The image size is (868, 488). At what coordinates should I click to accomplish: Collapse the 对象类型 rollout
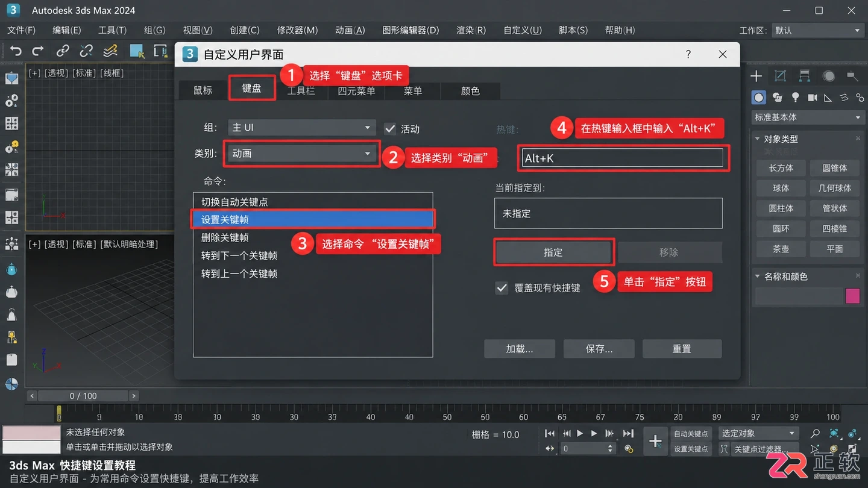pos(758,139)
